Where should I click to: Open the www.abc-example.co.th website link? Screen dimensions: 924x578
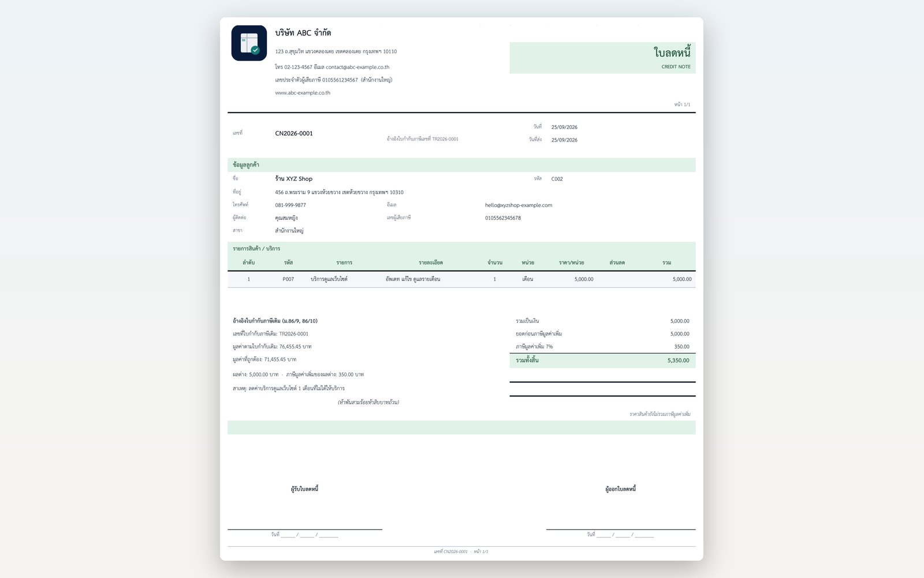point(303,92)
